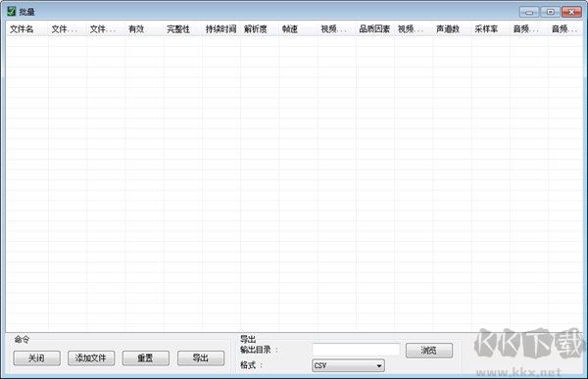Open the 格式 CSV dropdown
This screenshot has height=379, width=588.
click(x=348, y=365)
